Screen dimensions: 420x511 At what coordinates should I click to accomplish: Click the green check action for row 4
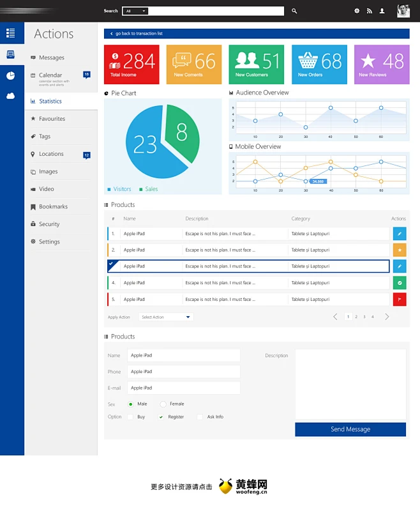click(x=400, y=283)
